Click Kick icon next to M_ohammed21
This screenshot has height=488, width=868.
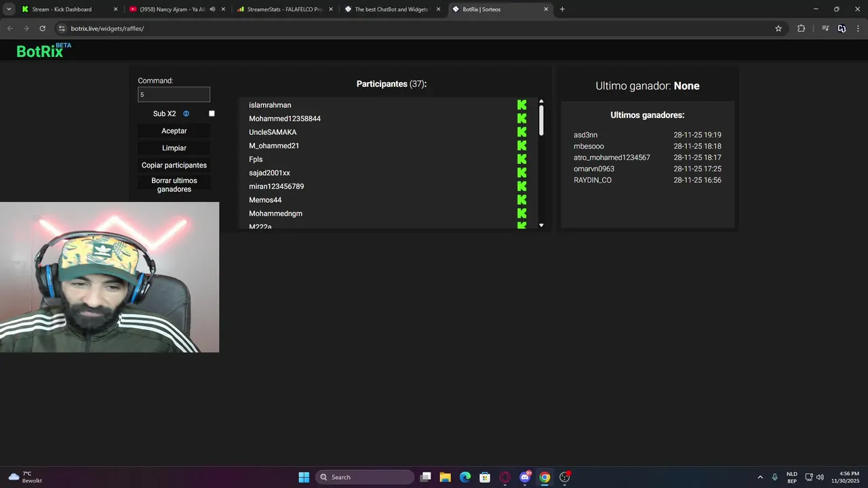coord(521,146)
